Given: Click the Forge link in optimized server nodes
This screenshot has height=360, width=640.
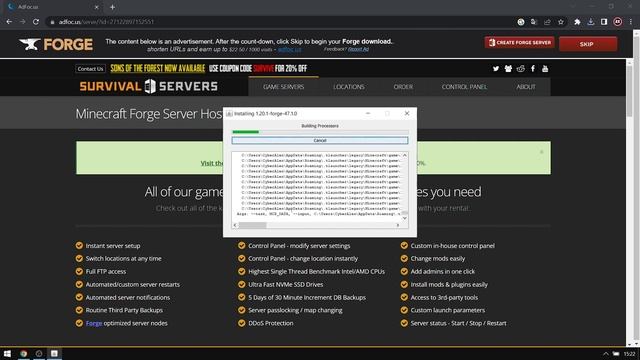Looking at the screenshot, I should (94, 323).
